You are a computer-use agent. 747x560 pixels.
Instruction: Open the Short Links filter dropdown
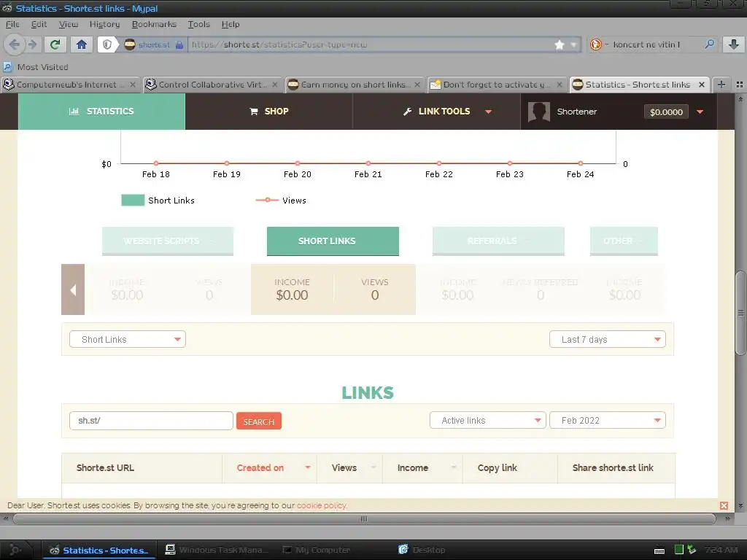pyautogui.click(x=128, y=340)
